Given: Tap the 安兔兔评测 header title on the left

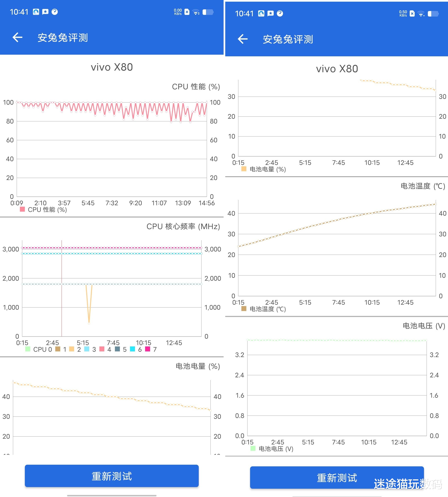Looking at the screenshot, I should coord(63,38).
